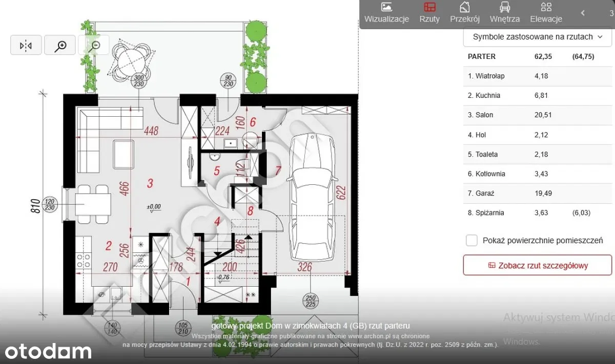Zoom out with the magnifier minus icon
Screen dimensions: 615x364
tap(94, 46)
